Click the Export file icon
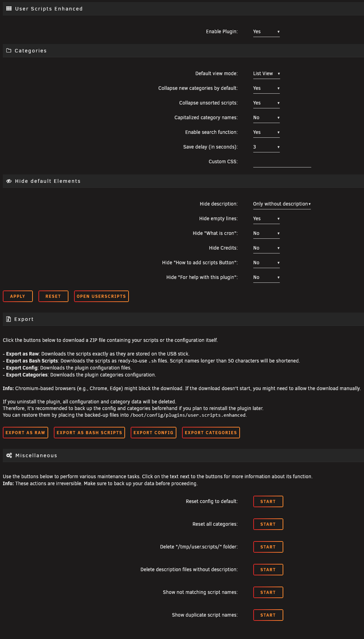The width and height of the screenshot is (364, 639). coord(9,319)
